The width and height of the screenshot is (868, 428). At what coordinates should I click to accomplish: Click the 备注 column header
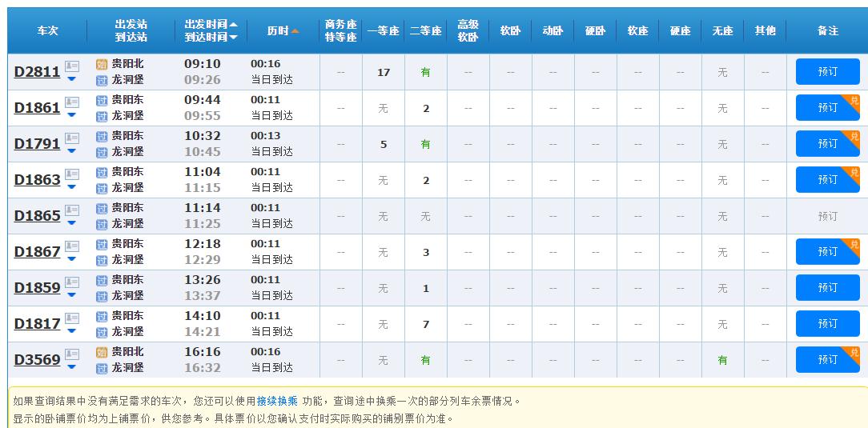pos(828,31)
